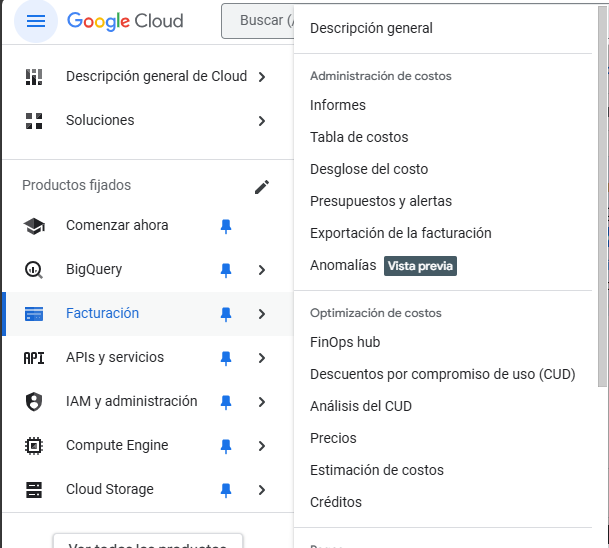This screenshot has height=548, width=609.
Task: Unpin IAM y administración product
Action: point(226,402)
